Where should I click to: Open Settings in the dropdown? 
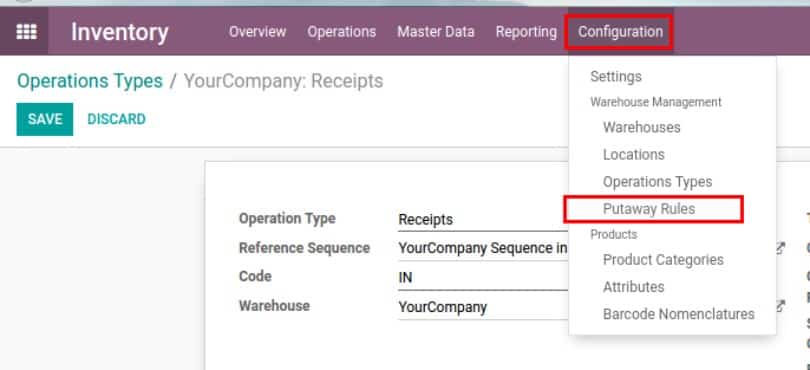click(x=616, y=76)
